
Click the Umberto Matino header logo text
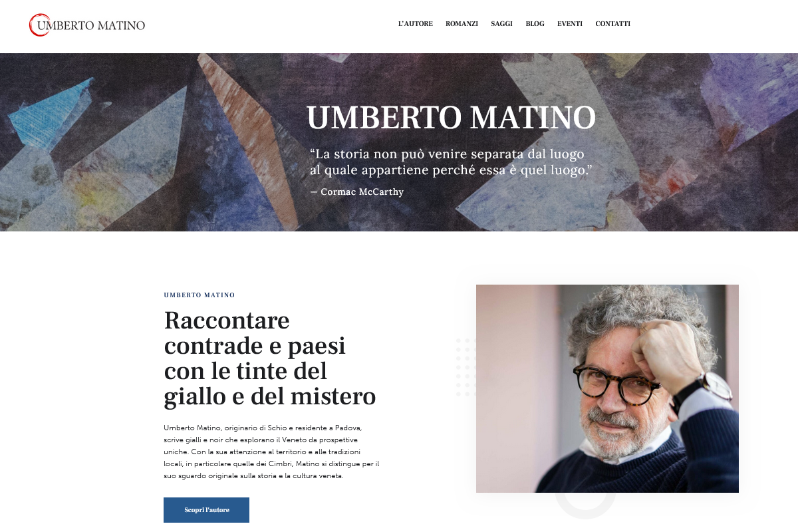point(91,25)
